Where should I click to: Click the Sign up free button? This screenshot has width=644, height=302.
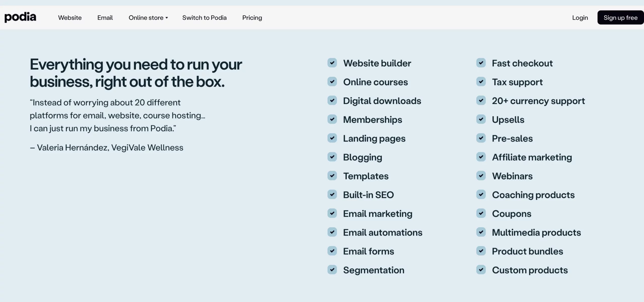point(620,17)
